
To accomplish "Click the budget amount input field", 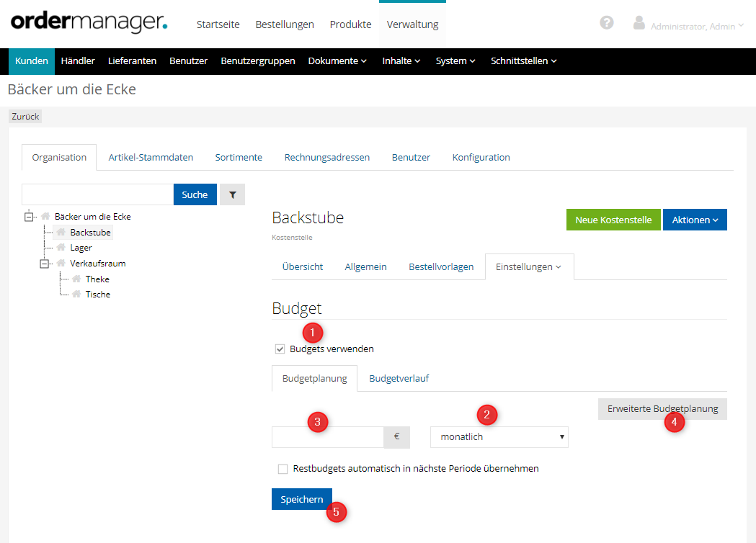I will point(327,437).
